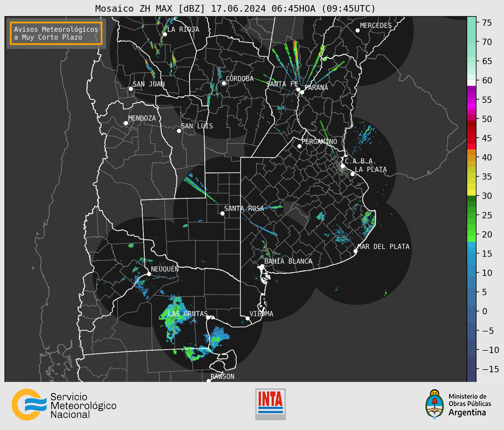This screenshot has width=504, height=430.
Task: Click the BAHÍA BLANCA city marker dot
Action: pyautogui.click(x=262, y=266)
